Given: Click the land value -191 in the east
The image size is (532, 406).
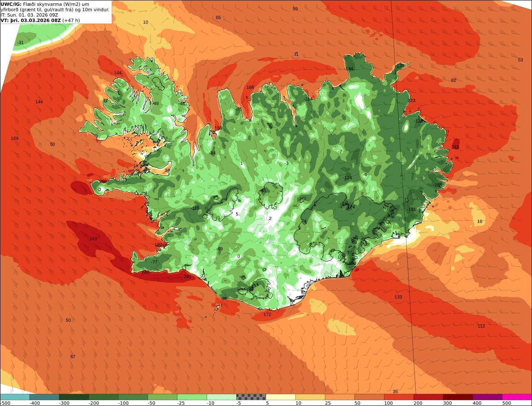Looking at the screenshot, I should (411, 209).
